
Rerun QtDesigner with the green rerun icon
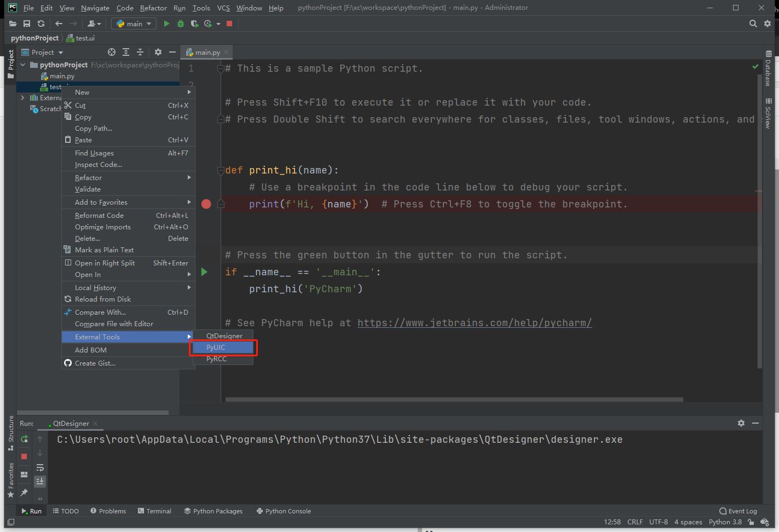click(24, 439)
